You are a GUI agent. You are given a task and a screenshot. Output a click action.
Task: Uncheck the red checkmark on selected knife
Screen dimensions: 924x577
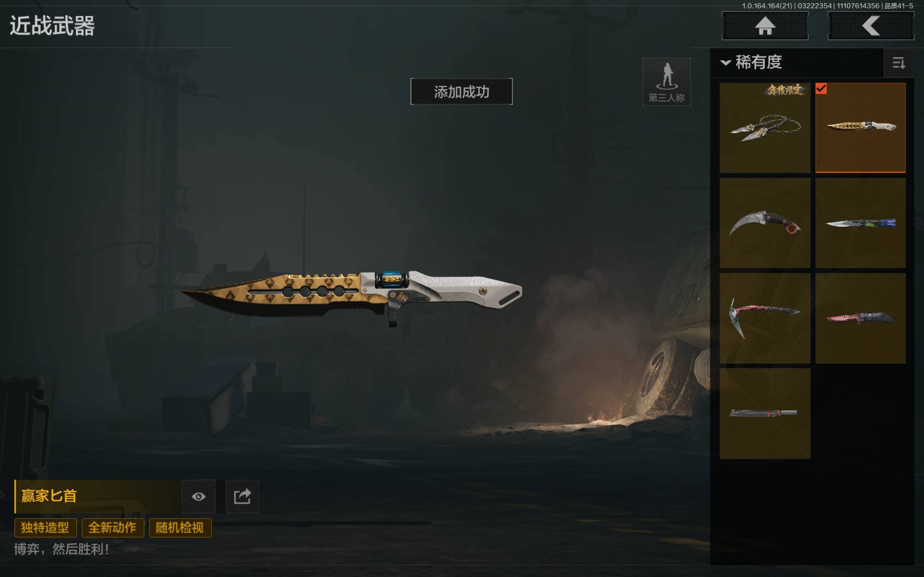pyautogui.click(x=821, y=89)
